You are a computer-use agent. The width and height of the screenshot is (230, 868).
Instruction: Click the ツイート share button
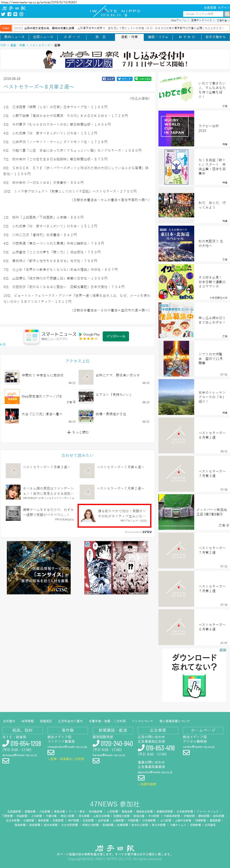pyautogui.click(x=125, y=79)
